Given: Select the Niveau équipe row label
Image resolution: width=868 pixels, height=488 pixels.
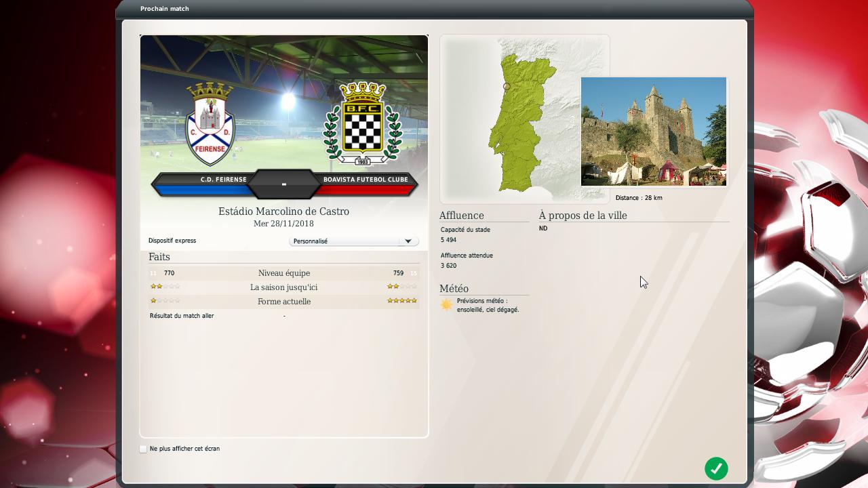Looking at the screenshot, I should 284,273.
